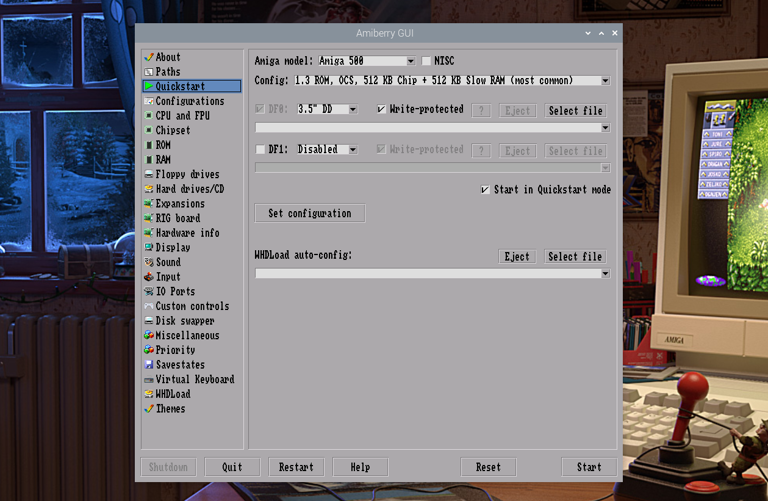Screen dimensions: 768x501
Task: Expand the DF0 drive type dropdown
Action: click(353, 109)
